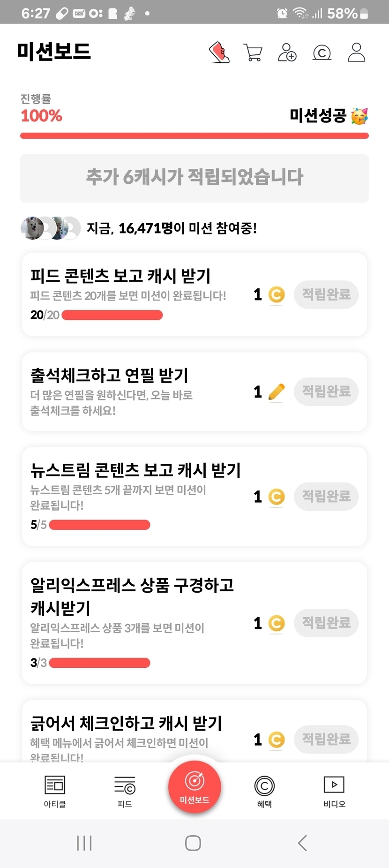The image size is (389, 868).
Task: Open the my profile icon
Action: pos(356,53)
